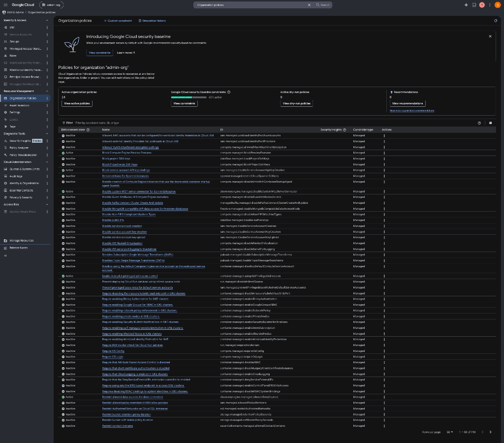Activate Cloud Shell terminal icon
Viewport: 504px width, 443px height.
474,5
